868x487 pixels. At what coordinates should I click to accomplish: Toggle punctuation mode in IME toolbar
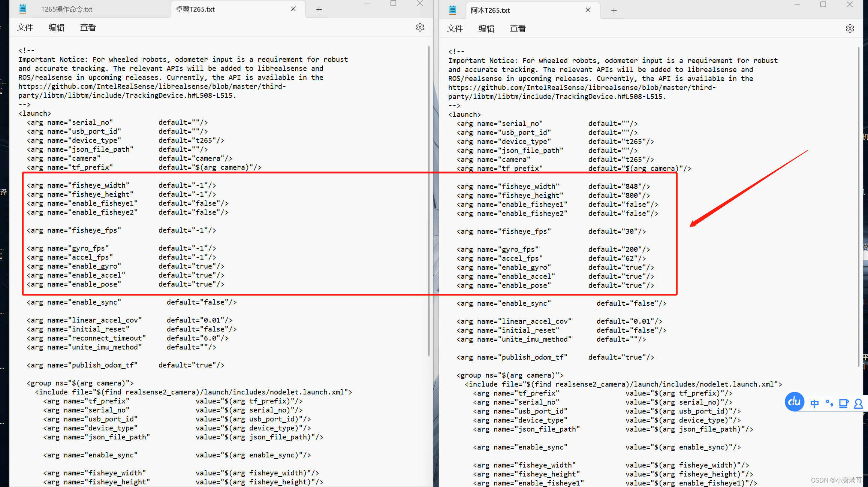829,403
